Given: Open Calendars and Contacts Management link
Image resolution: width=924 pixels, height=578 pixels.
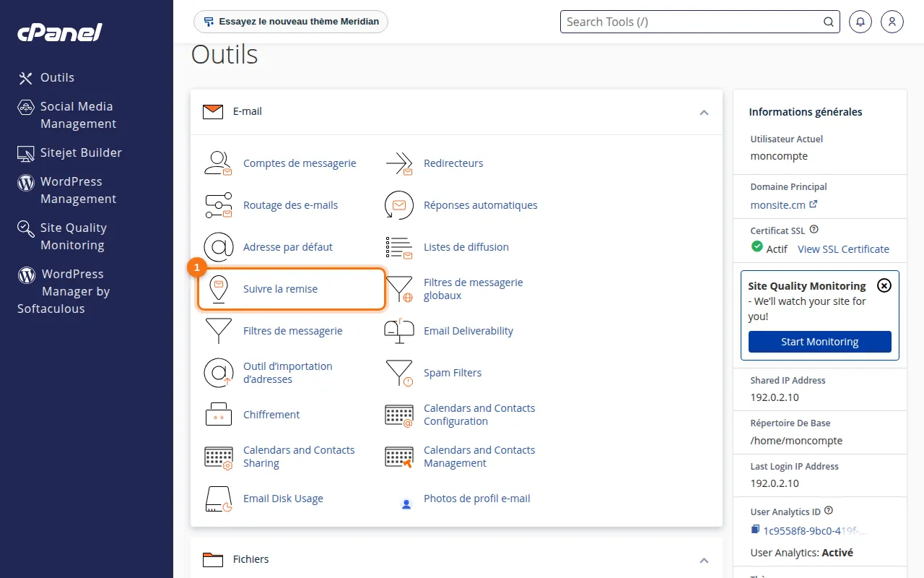Looking at the screenshot, I should click(479, 457).
